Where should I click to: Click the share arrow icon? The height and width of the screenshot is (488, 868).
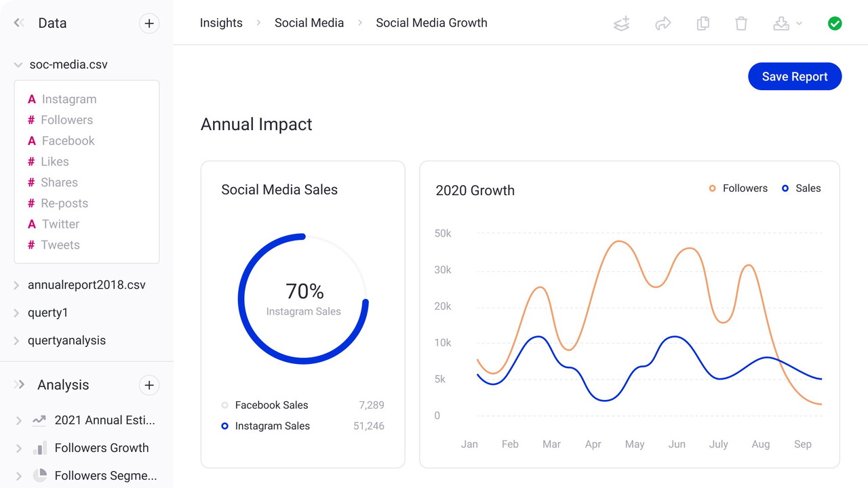coord(663,24)
